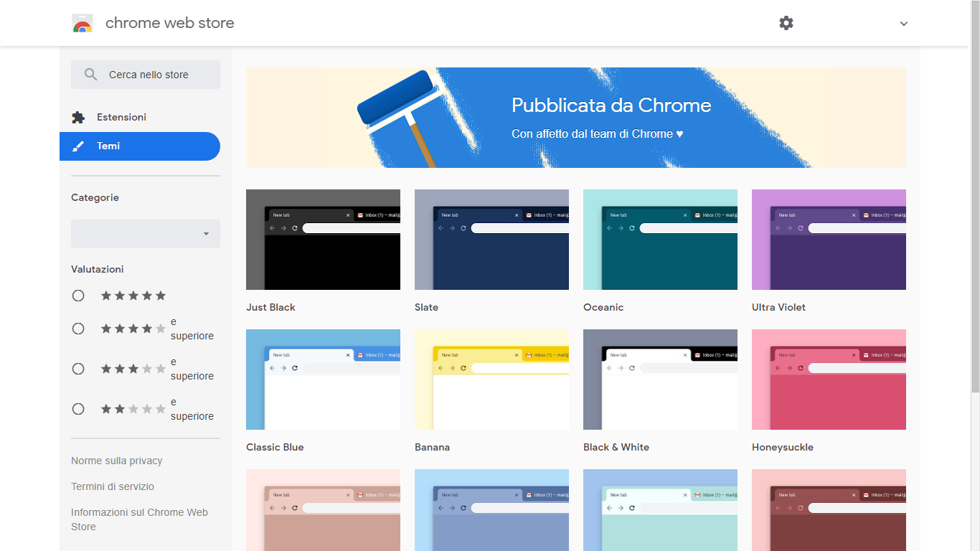
Task: Open 'Informazioni sul Chrome Web Store' link
Action: click(x=139, y=519)
